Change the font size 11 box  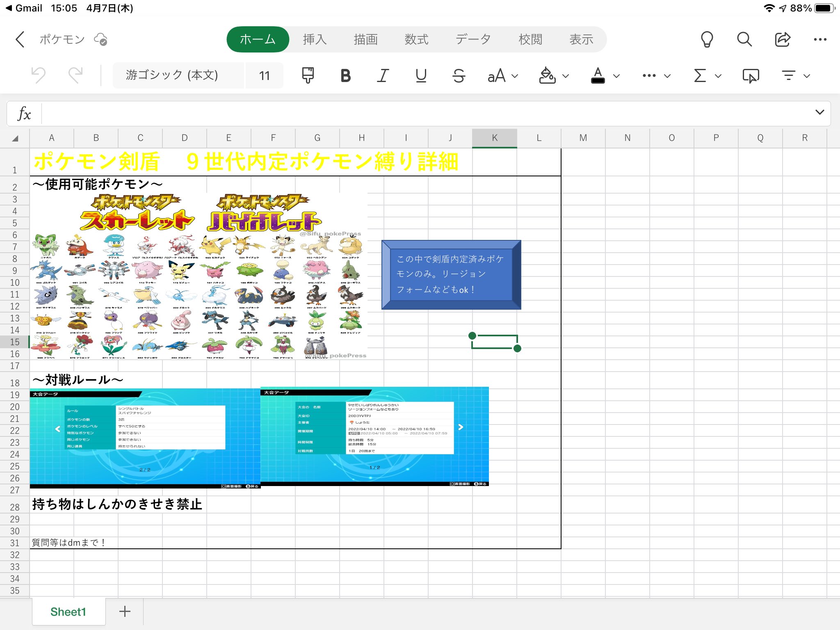point(265,75)
